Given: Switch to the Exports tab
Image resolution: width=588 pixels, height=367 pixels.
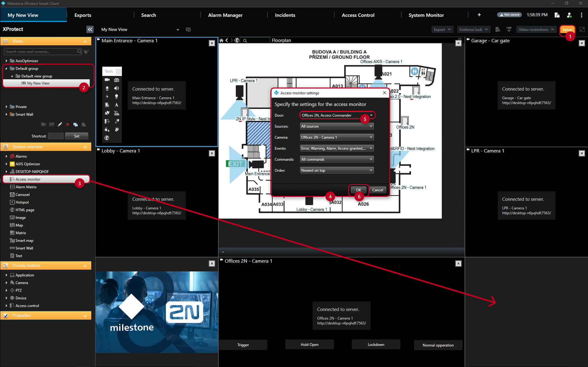Looking at the screenshot, I should (x=83, y=15).
